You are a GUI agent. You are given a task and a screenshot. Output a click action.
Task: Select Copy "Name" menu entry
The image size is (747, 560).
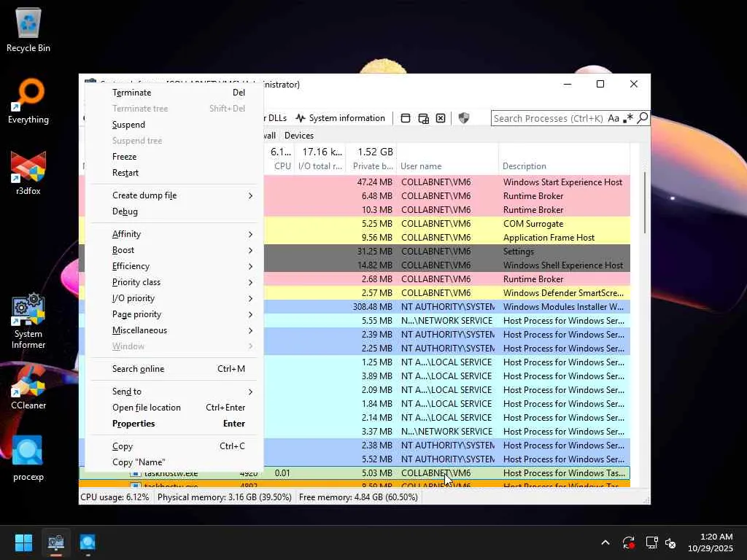tap(174, 462)
